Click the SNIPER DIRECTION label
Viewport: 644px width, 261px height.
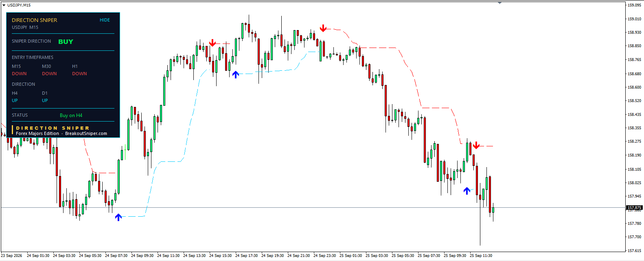pyautogui.click(x=31, y=41)
